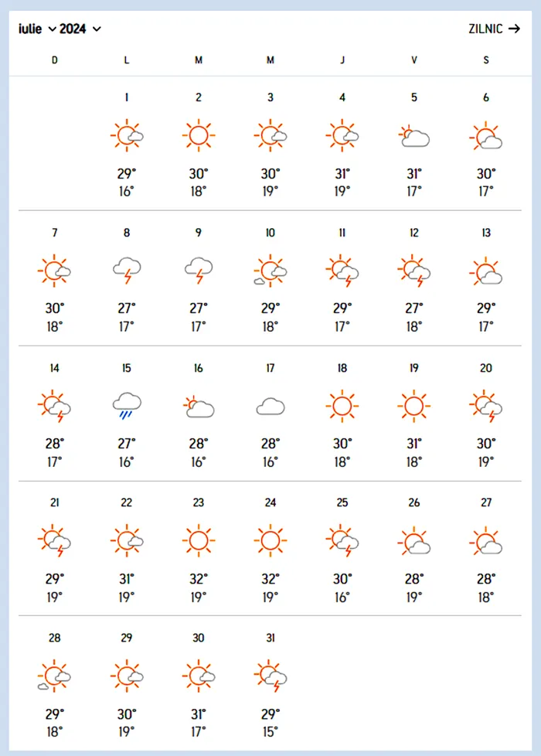Click day 30 date number

pyautogui.click(x=198, y=638)
